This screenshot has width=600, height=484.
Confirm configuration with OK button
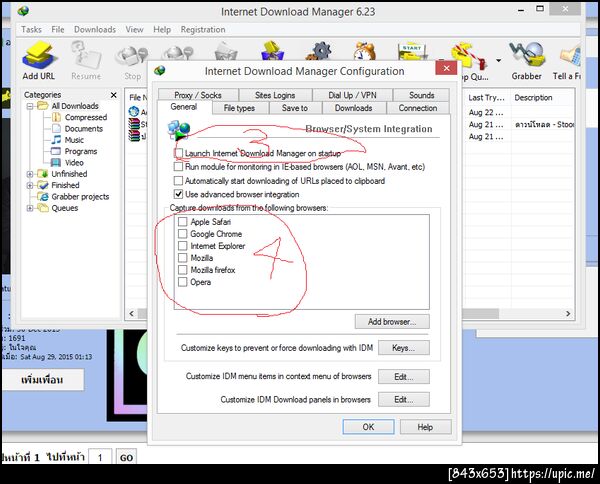(x=368, y=427)
